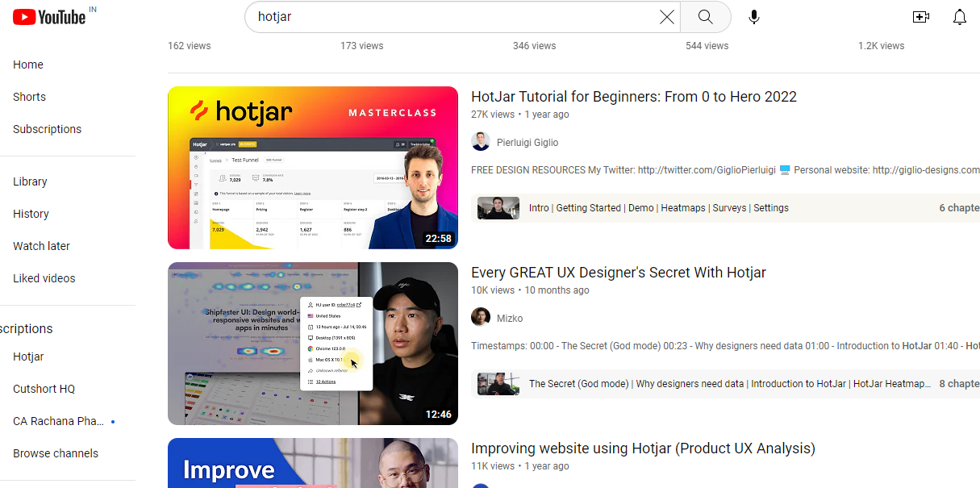Image resolution: width=980 pixels, height=488 pixels.
Task: Click The Secret chapters preview thumbnail
Action: click(x=498, y=384)
